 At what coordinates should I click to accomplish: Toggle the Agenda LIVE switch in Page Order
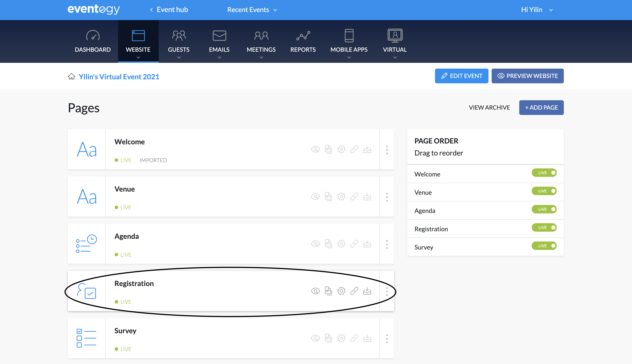pyautogui.click(x=544, y=209)
